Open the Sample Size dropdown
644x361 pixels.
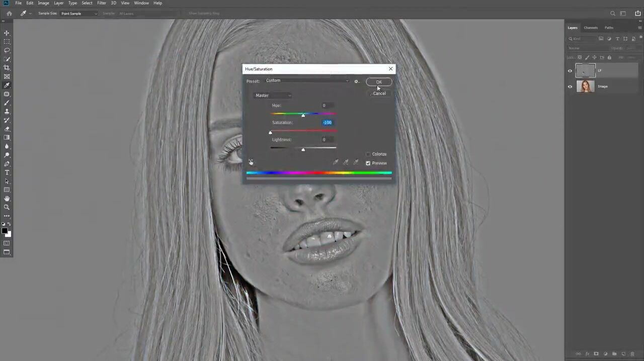click(x=79, y=14)
